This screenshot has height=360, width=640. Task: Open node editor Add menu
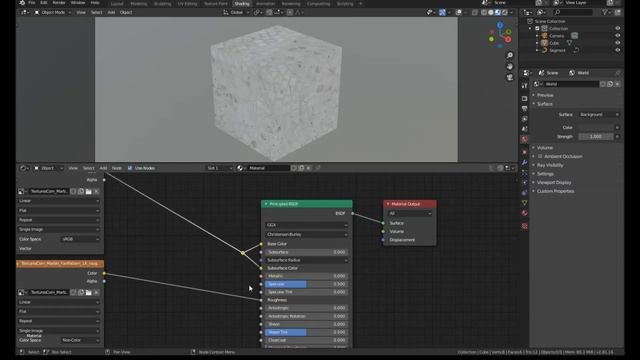103,168
